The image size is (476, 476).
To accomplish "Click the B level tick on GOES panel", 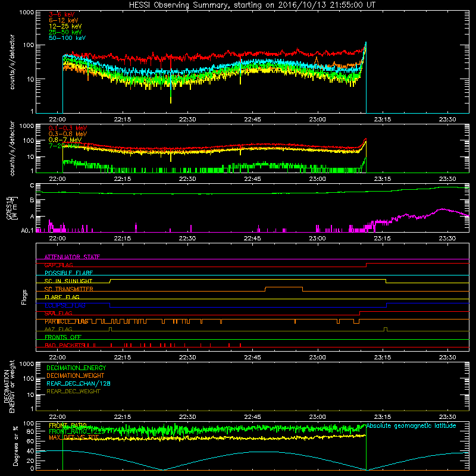I will pos(32,200).
